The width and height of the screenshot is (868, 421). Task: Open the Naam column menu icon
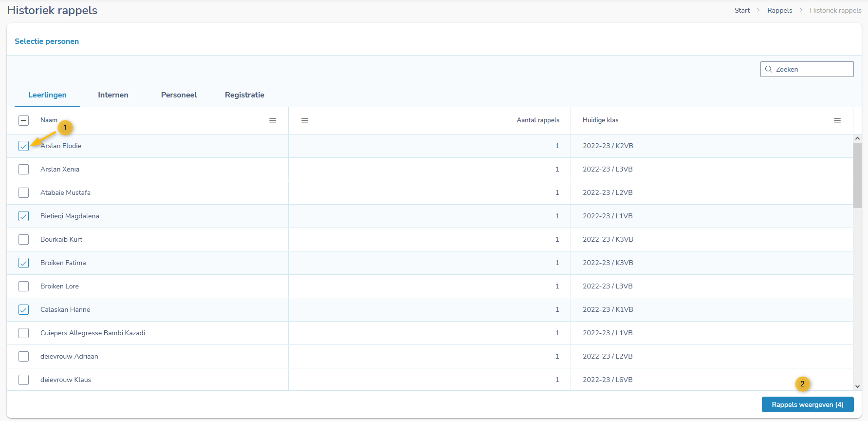point(273,120)
